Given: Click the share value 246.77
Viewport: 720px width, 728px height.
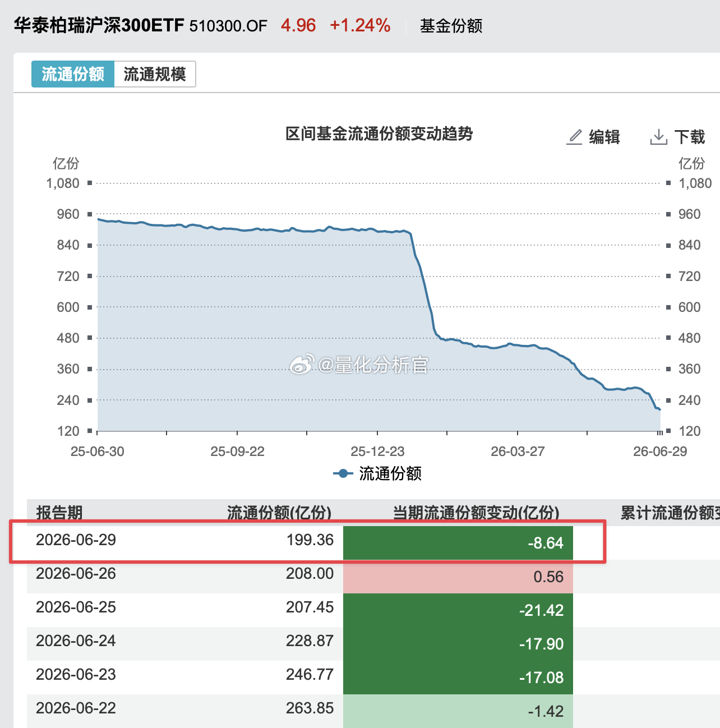Looking at the screenshot, I should (310, 674).
